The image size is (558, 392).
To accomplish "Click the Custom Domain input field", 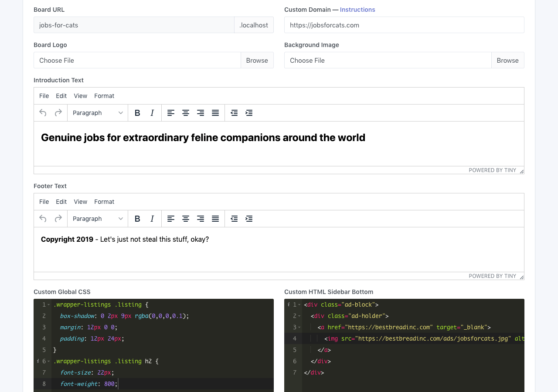I will pyautogui.click(x=404, y=25).
